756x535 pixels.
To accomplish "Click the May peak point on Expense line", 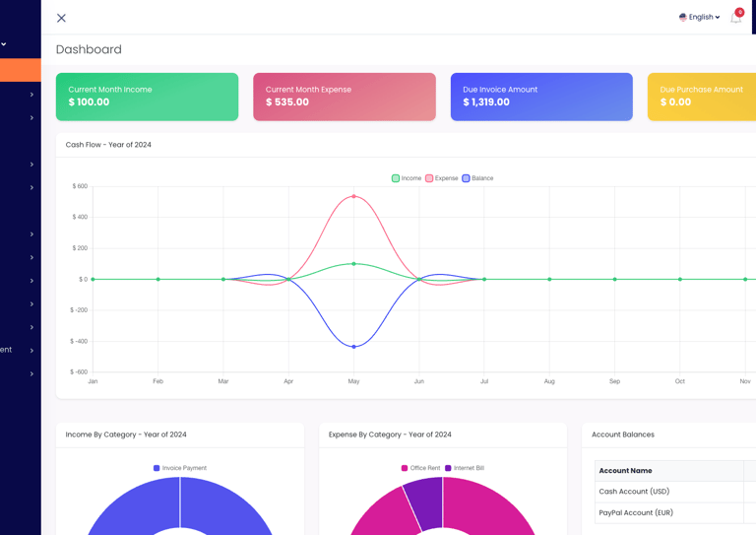I will coord(354,196).
